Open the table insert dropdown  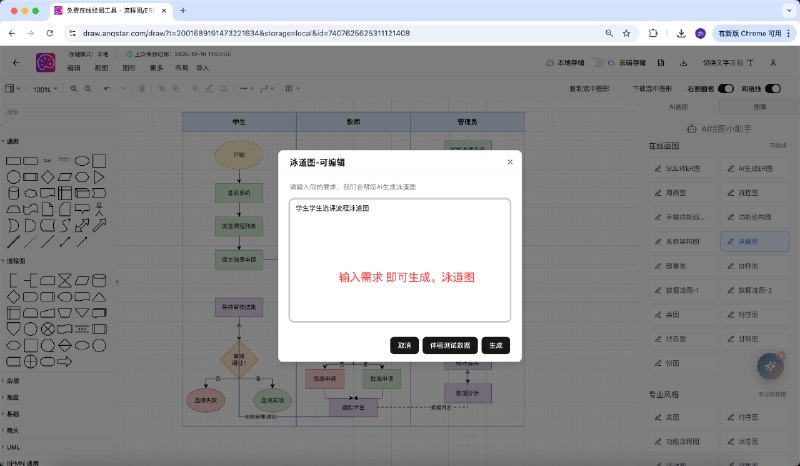292,89
